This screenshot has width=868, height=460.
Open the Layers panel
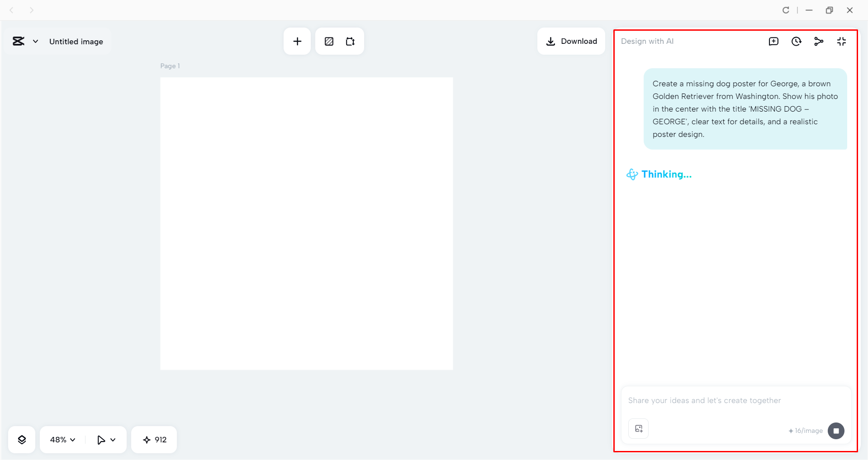[21, 439]
